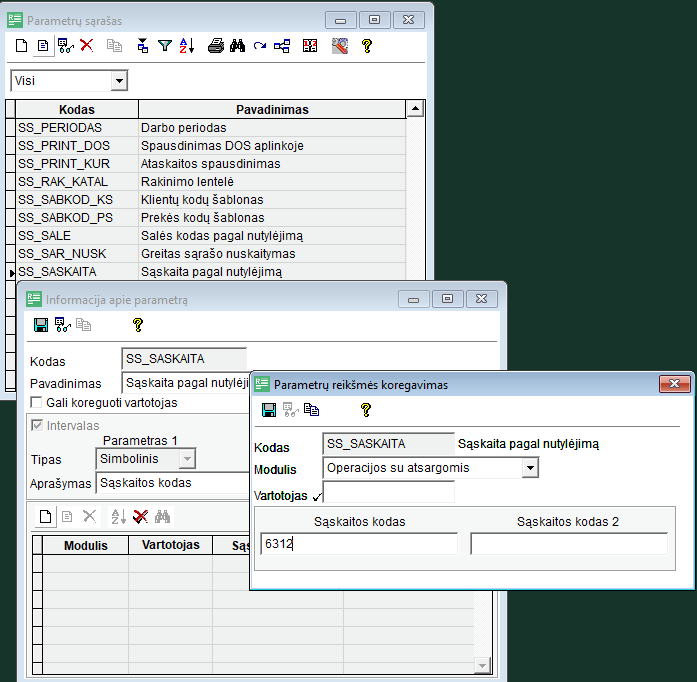Open help in Informacija apie parametrą window
The width and height of the screenshot is (697, 682).
tap(138, 325)
